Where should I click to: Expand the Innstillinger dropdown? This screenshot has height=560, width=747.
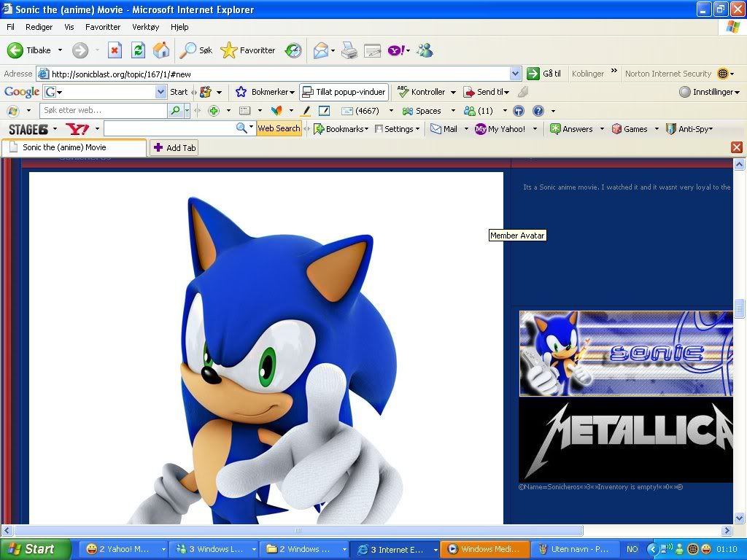709,92
